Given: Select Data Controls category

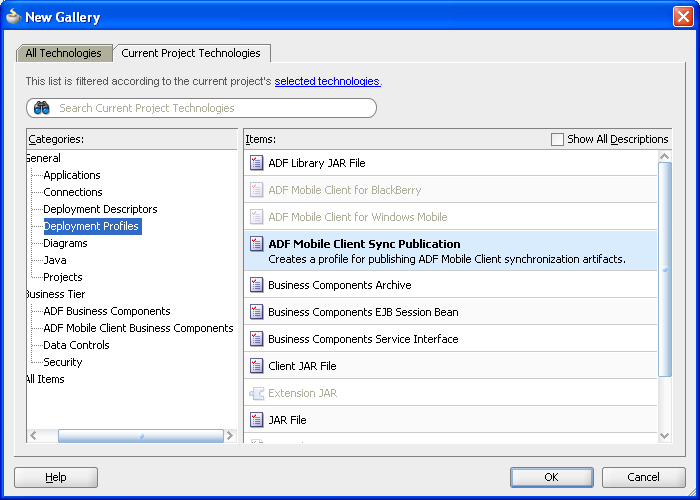Looking at the screenshot, I should click(76, 345).
